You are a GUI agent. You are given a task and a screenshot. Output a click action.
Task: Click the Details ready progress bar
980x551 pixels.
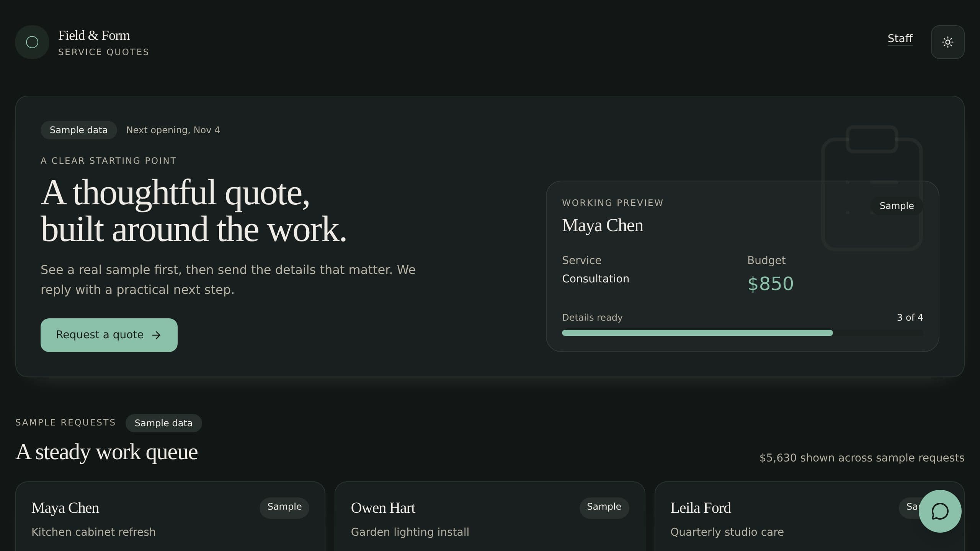click(x=742, y=333)
